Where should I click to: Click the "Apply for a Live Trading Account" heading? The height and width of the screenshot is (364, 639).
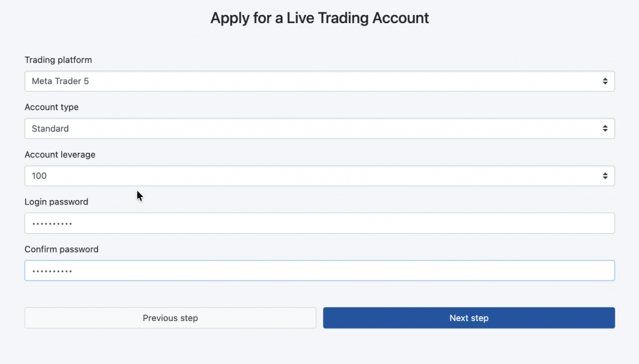click(319, 17)
